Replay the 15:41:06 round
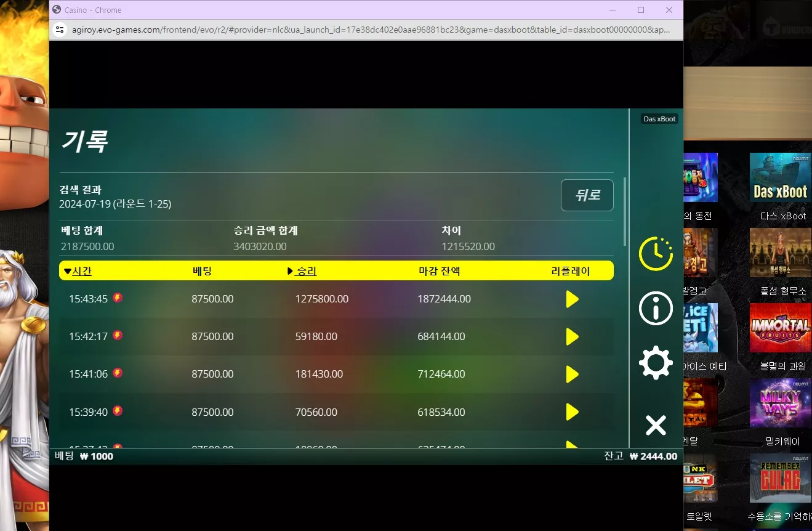 pyautogui.click(x=573, y=375)
